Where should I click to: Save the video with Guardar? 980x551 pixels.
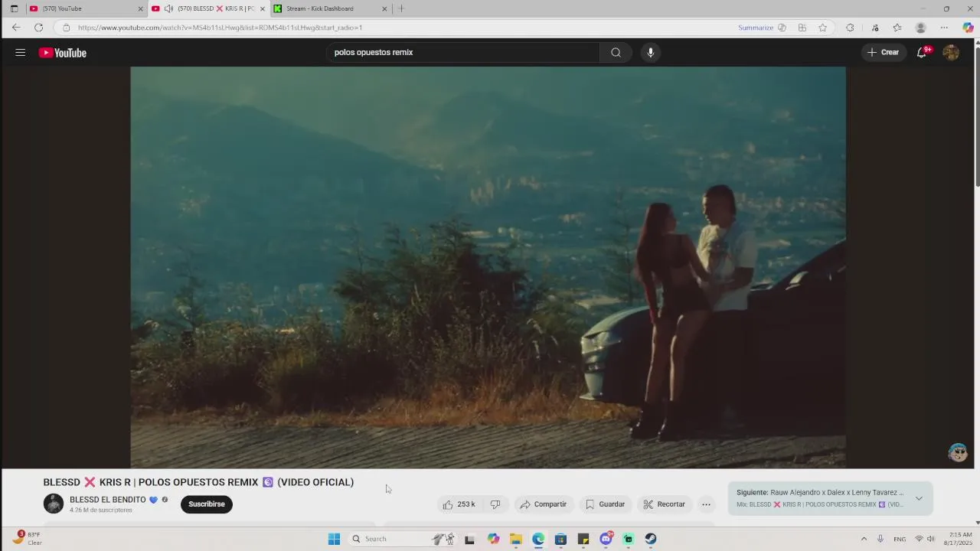coord(605,504)
